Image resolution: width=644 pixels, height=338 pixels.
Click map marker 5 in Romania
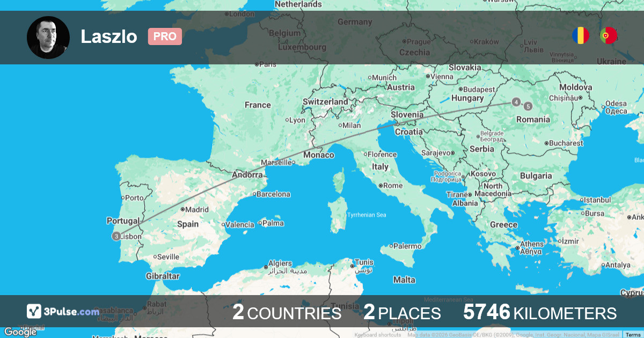529,106
